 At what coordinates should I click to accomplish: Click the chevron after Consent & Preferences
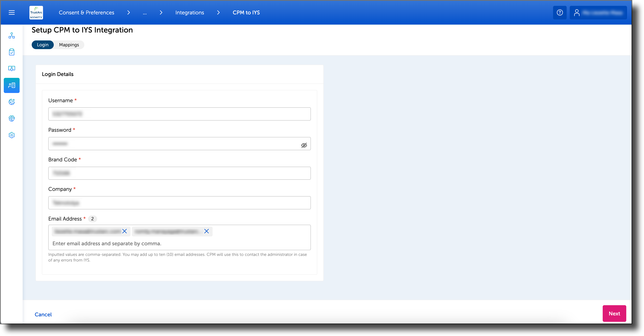tap(128, 12)
